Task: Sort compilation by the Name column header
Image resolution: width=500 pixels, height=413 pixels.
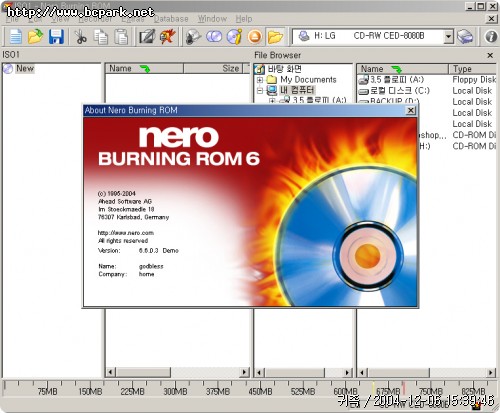Action: click(144, 68)
